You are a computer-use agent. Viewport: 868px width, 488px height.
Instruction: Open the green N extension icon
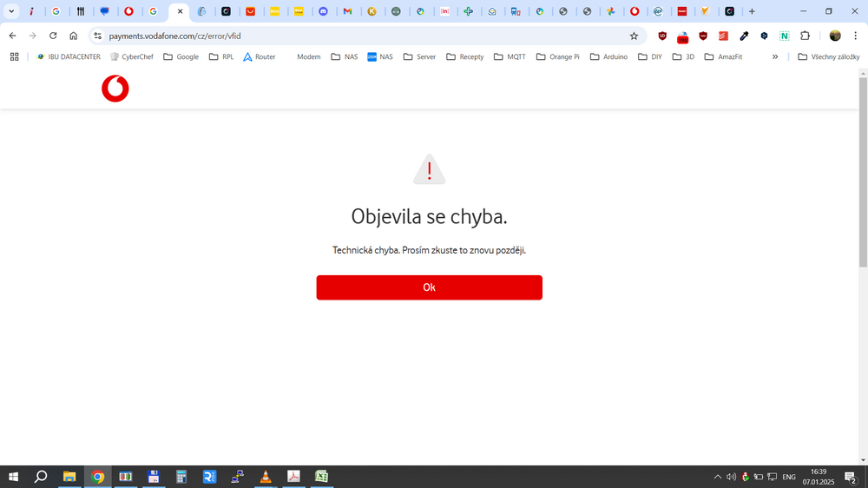[x=785, y=36]
